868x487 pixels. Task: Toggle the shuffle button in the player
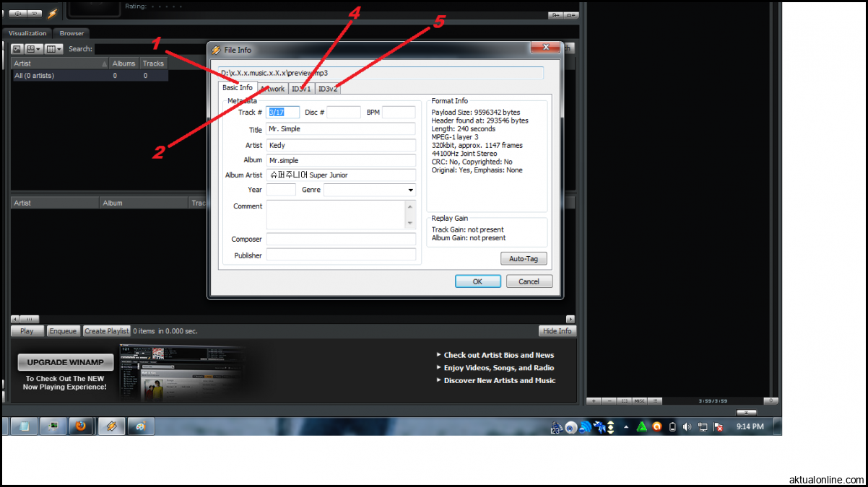coord(16,14)
